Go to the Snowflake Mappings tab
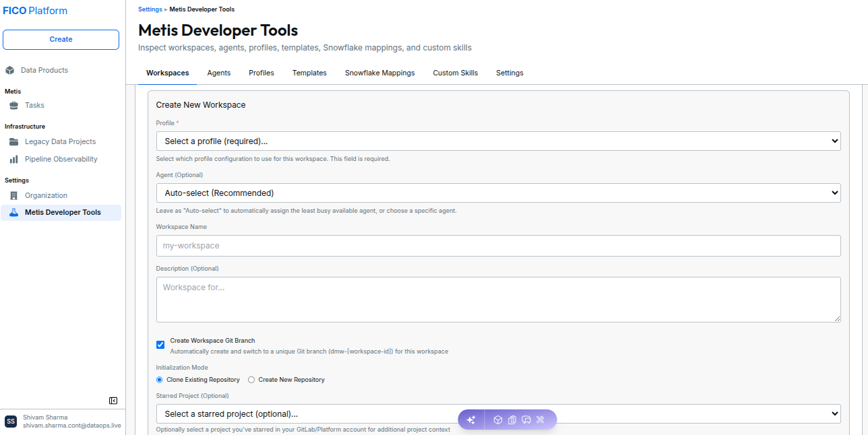868x435 pixels. [380, 73]
